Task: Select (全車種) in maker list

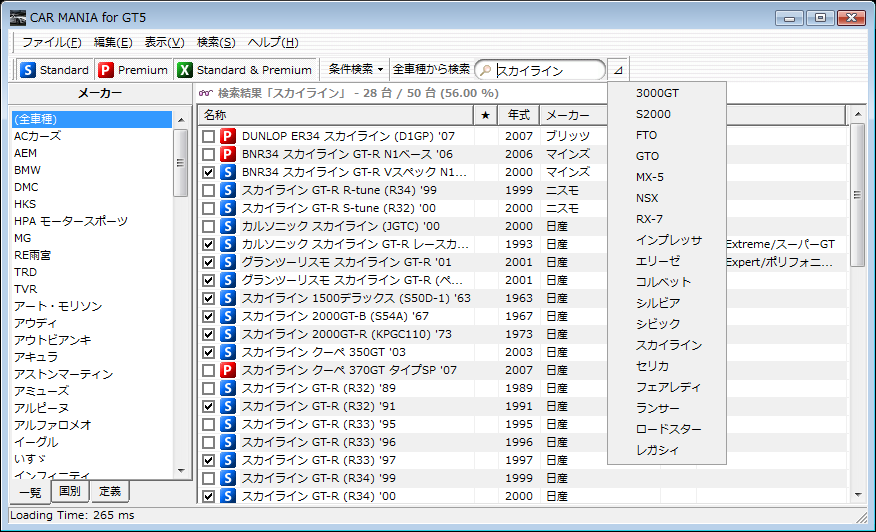Action: click(x=92, y=119)
